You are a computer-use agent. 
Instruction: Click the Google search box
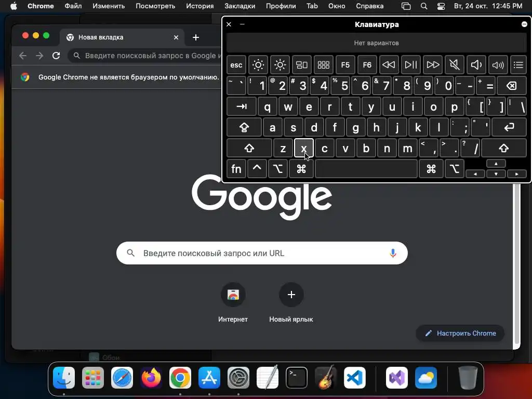(x=262, y=253)
